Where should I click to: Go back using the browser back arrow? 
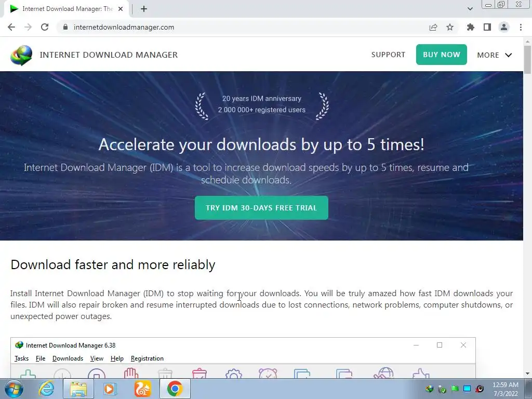tap(11, 27)
